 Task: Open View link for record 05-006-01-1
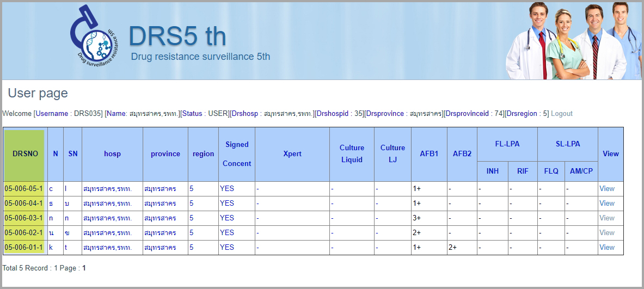606,248
